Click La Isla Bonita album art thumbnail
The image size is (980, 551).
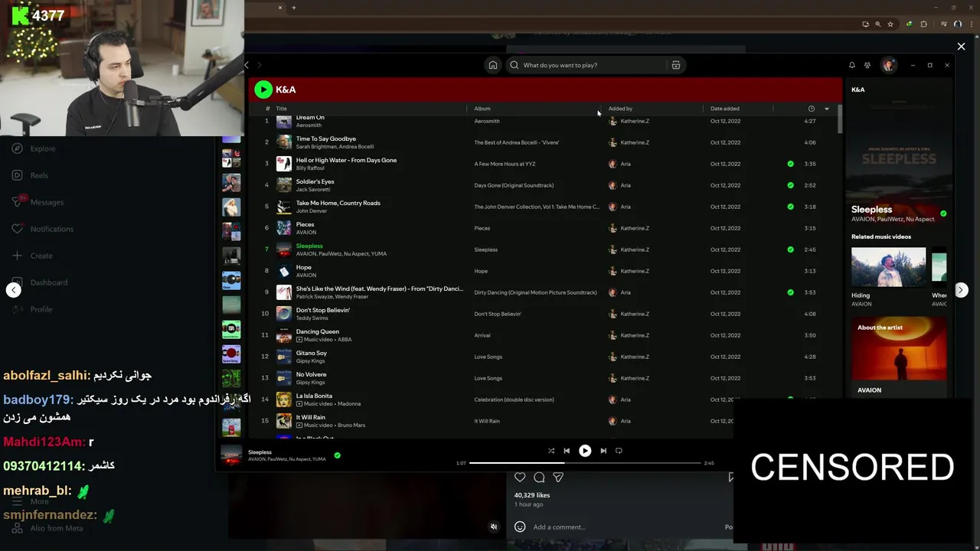284,399
